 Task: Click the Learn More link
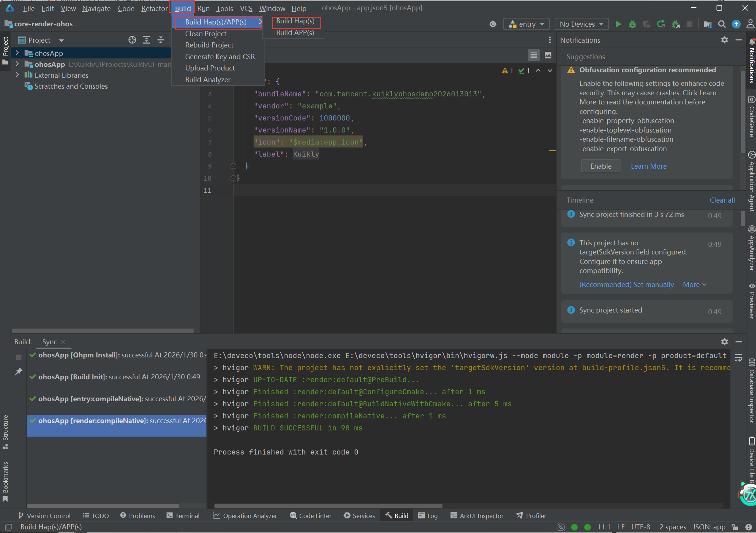(x=649, y=166)
